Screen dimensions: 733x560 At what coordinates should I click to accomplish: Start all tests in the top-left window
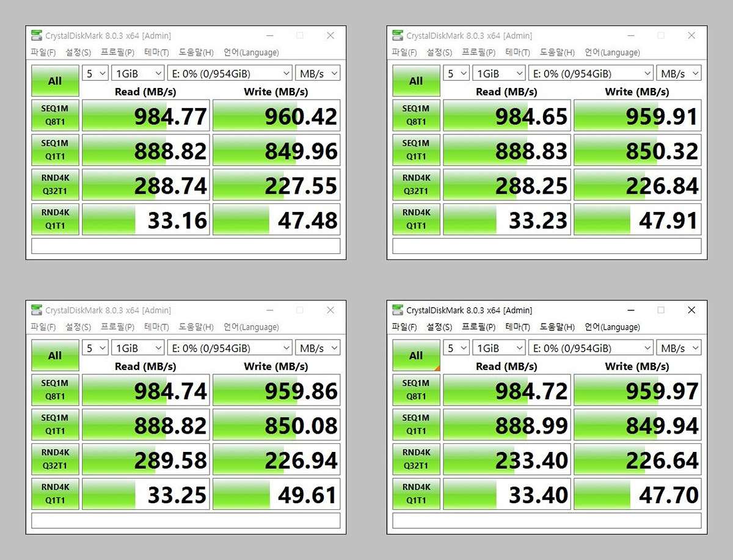[55, 81]
